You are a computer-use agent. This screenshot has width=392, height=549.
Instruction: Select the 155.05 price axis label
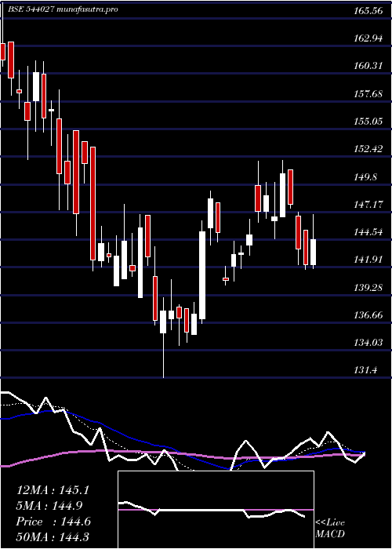(368, 122)
